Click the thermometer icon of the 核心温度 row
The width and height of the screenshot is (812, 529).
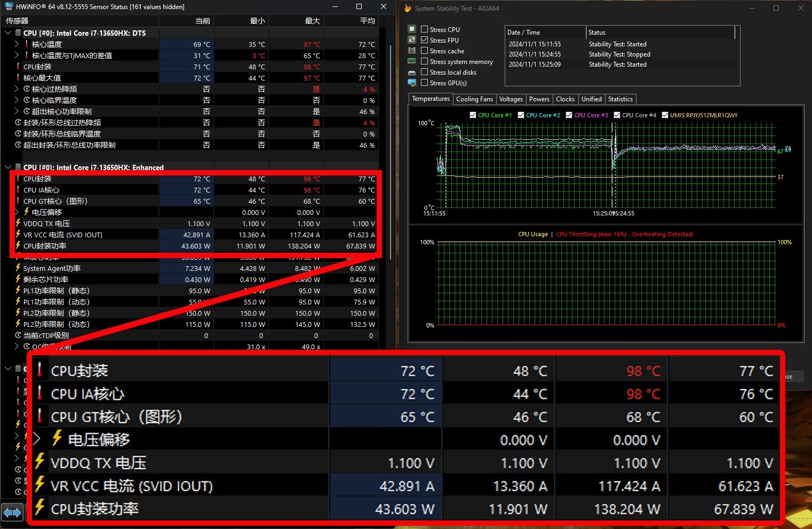click(x=27, y=44)
